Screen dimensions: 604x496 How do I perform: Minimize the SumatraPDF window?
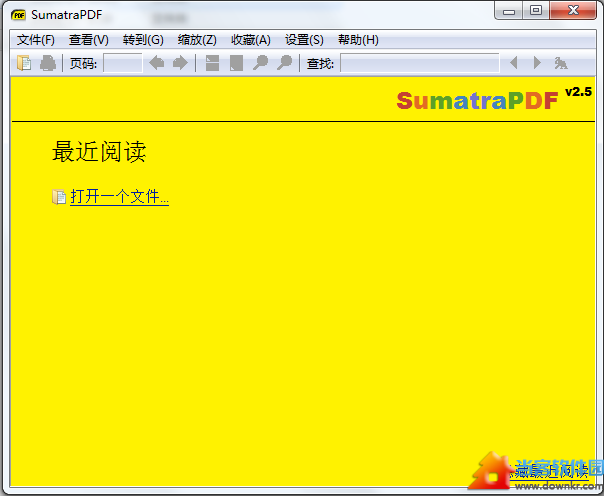pyautogui.click(x=508, y=10)
